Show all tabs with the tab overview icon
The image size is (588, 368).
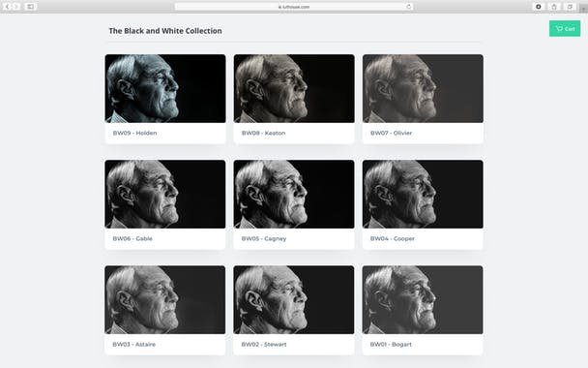point(570,7)
